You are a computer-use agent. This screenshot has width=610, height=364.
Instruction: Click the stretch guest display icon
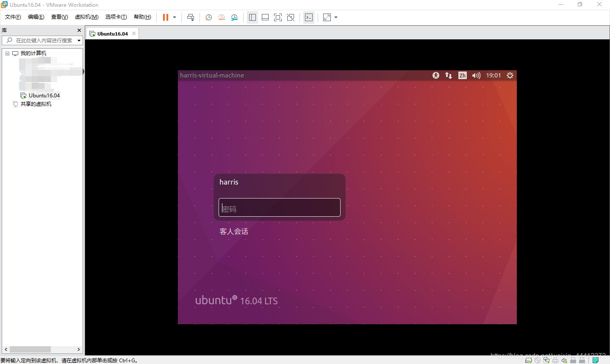pyautogui.click(x=327, y=17)
